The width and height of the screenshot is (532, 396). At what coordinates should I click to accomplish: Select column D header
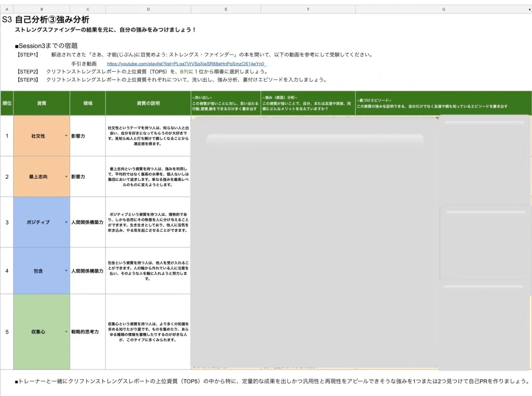148,9
